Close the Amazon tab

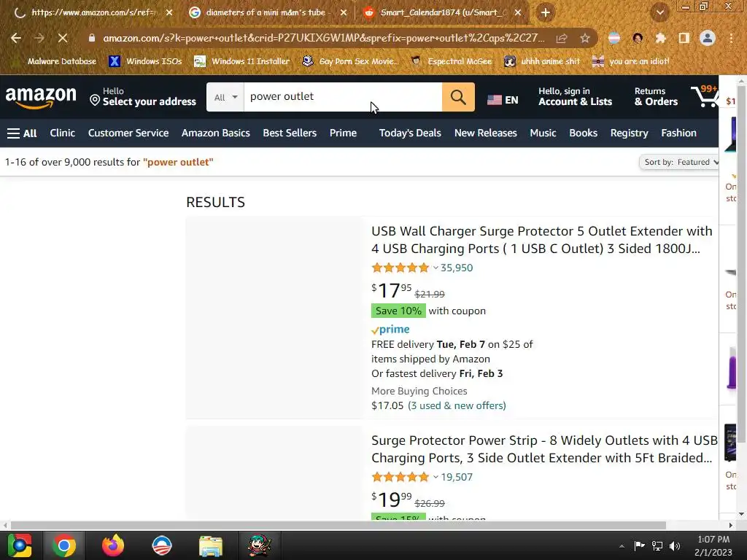(x=169, y=13)
